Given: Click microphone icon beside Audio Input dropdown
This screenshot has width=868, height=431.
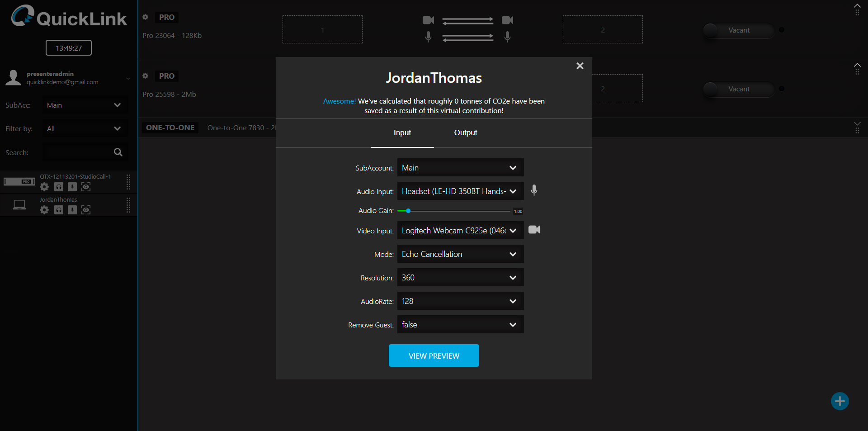Looking at the screenshot, I should point(534,190).
